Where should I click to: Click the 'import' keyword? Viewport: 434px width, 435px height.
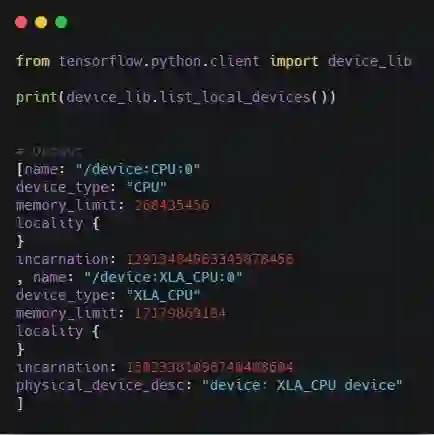(294, 62)
